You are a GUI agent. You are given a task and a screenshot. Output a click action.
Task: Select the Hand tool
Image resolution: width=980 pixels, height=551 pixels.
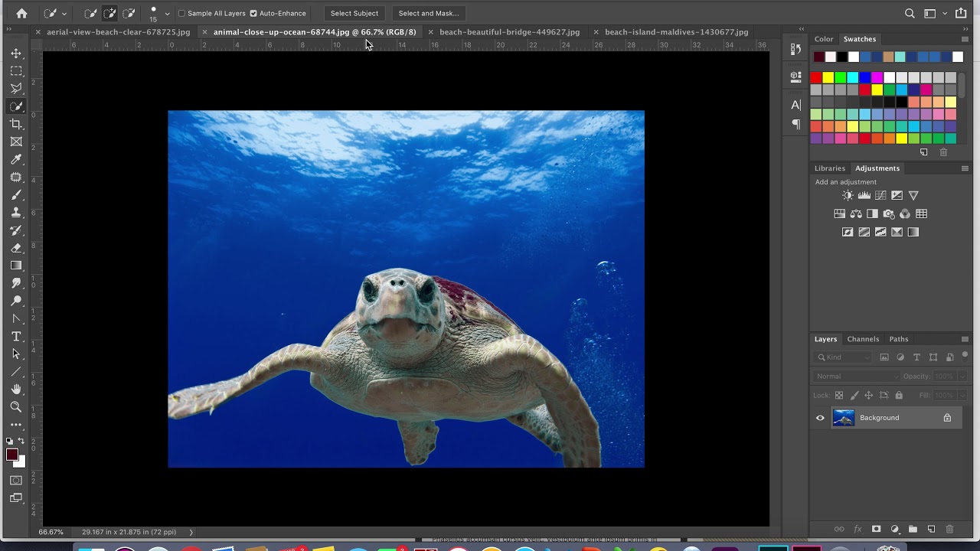16,390
